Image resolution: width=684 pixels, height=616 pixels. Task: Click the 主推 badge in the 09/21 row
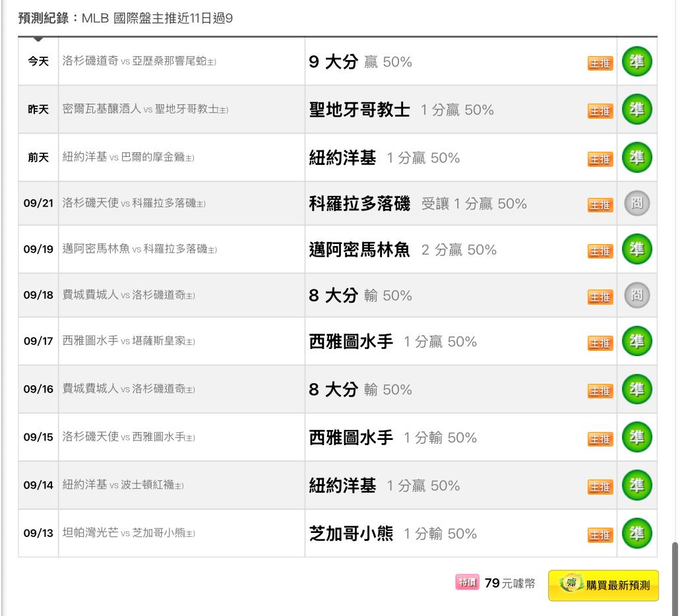[x=600, y=205]
